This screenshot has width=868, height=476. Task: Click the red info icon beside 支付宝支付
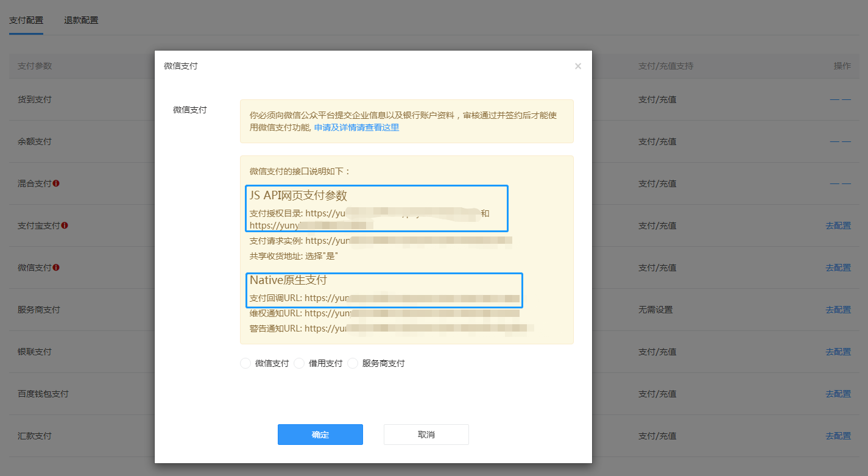(65, 225)
